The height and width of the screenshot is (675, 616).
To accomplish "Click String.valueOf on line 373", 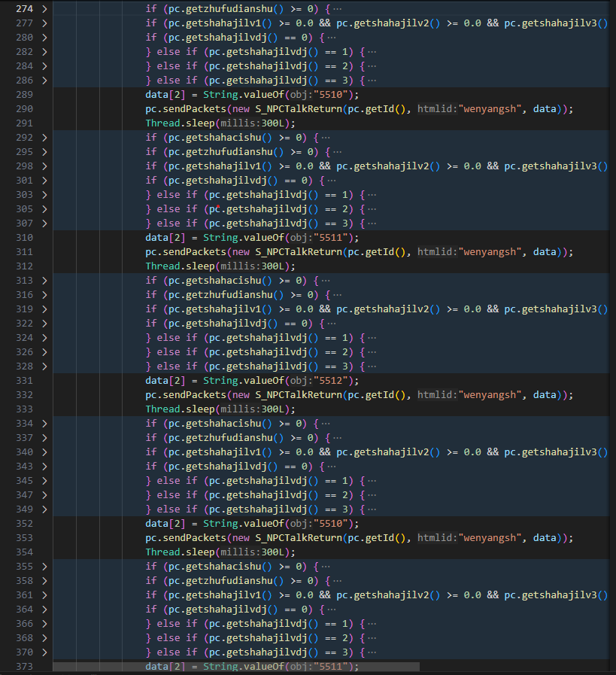I will 243,667.
